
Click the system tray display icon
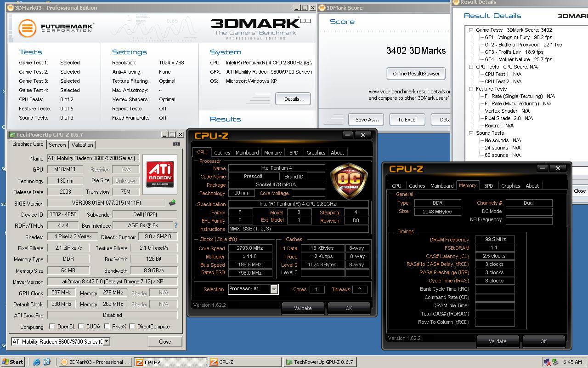click(555, 362)
